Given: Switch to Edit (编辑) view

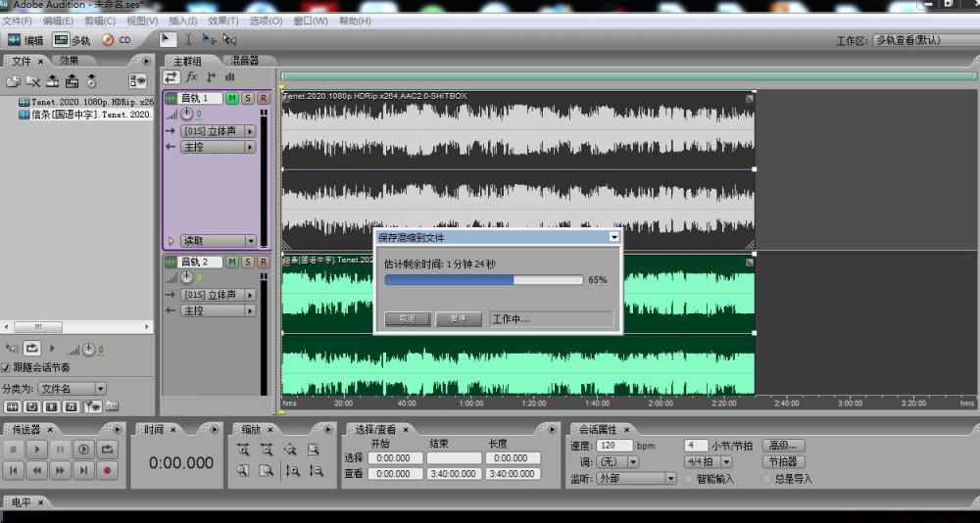Looking at the screenshot, I should pyautogui.click(x=25, y=40).
